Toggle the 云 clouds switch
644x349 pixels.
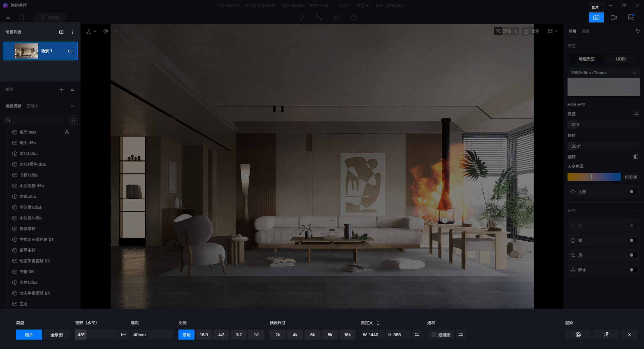(x=633, y=226)
